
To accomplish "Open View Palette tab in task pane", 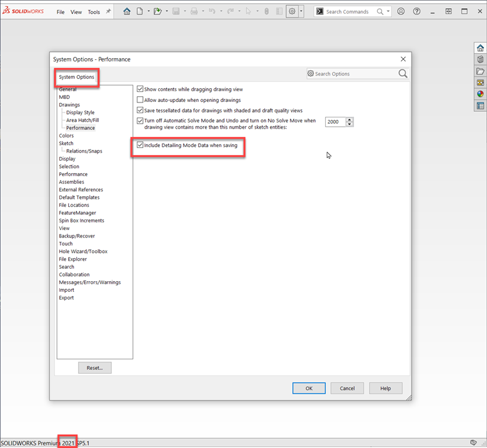I will (480, 82).
